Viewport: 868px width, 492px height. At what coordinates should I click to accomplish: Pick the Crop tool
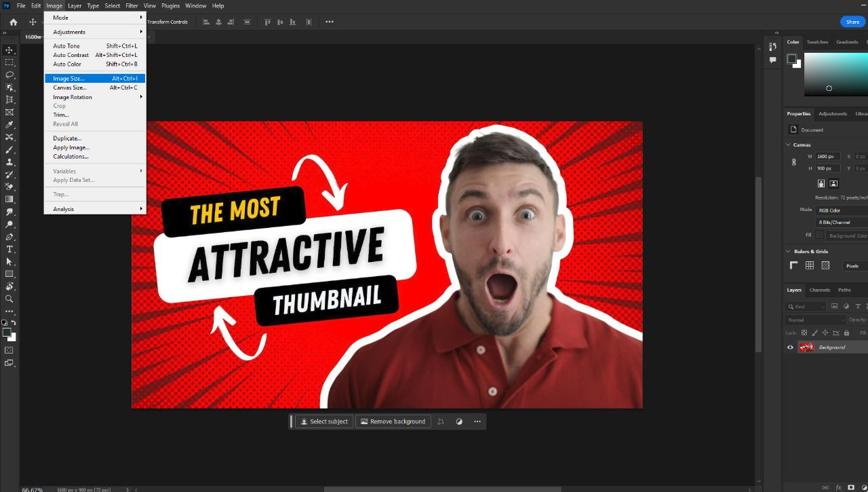coord(9,100)
